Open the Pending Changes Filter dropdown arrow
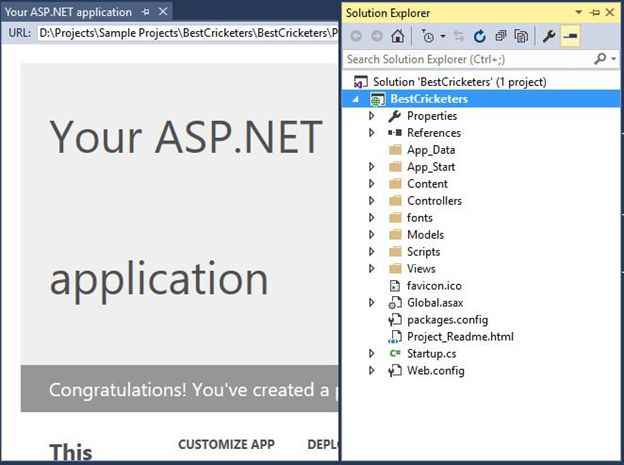624x465 pixels. tap(443, 37)
